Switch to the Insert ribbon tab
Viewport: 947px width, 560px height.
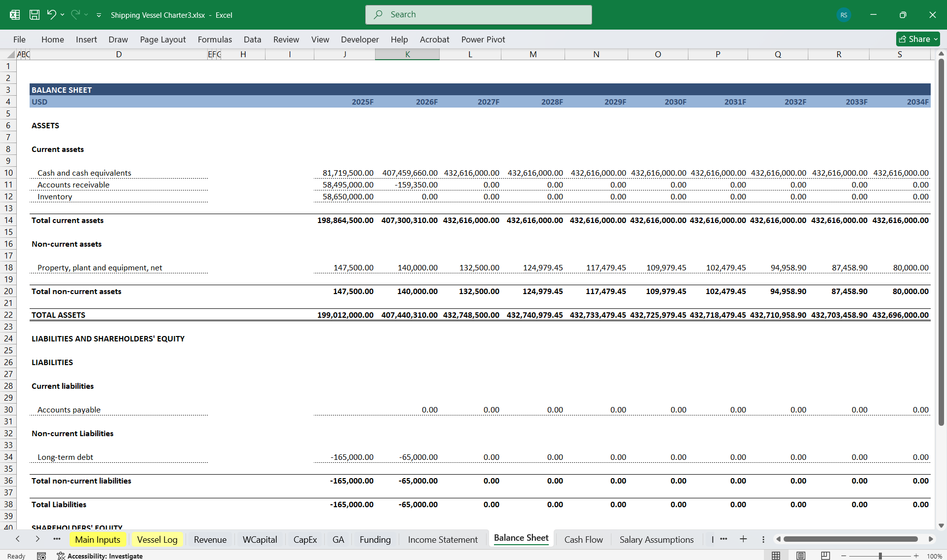point(86,39)
